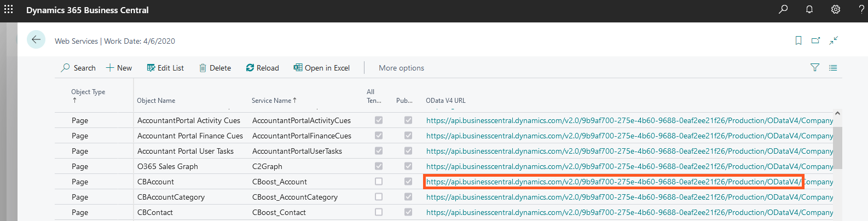Open the notifications bell
868x221 pixels.
(x=809, y=10)
